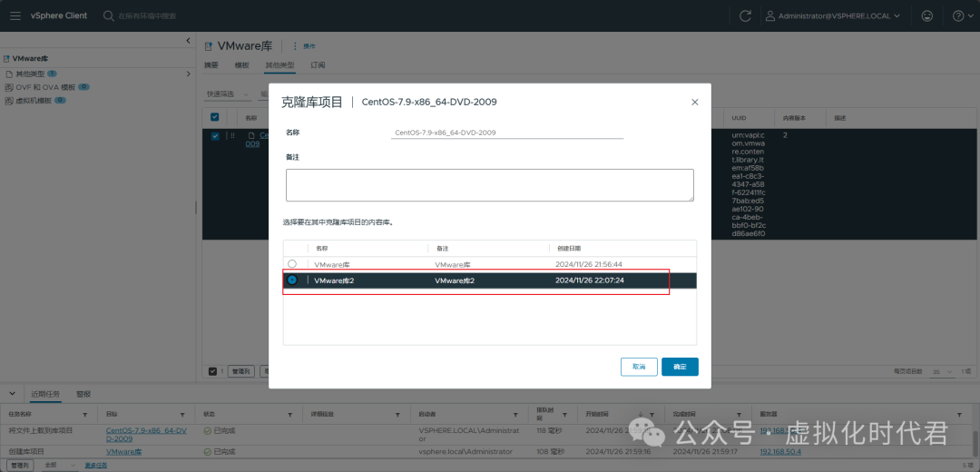Open the Administrator@VSPHERE.LOCAL user dropdown

[x=833, y=16]
